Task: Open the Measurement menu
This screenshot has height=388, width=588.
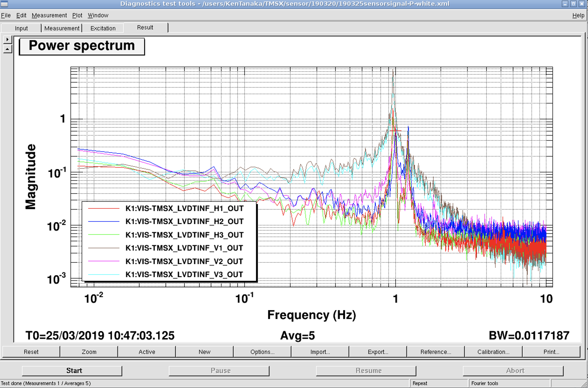Action: [x=49, y=15]
